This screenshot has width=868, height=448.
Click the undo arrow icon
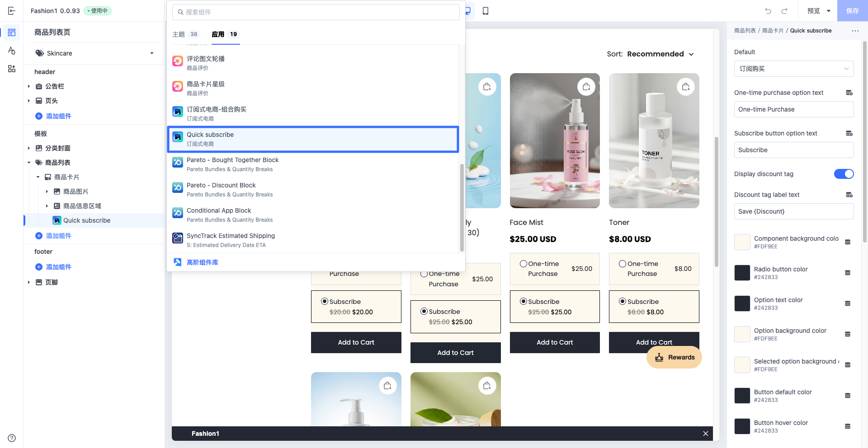tap(768, 11)
